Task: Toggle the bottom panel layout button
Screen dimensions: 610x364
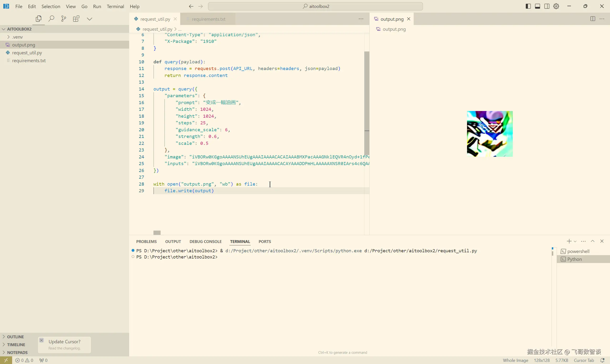Action: pyautogui.click(x=537, y=6)
